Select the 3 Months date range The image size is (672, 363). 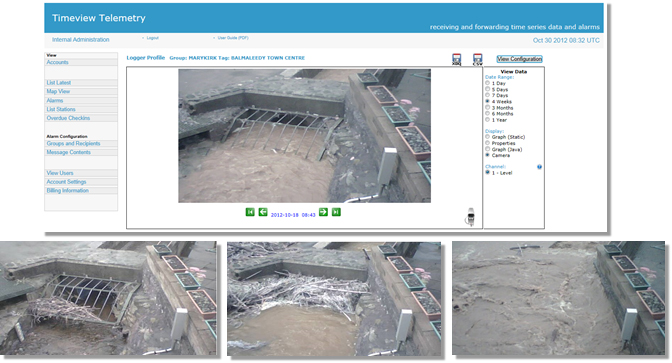[x=487, y=108]
